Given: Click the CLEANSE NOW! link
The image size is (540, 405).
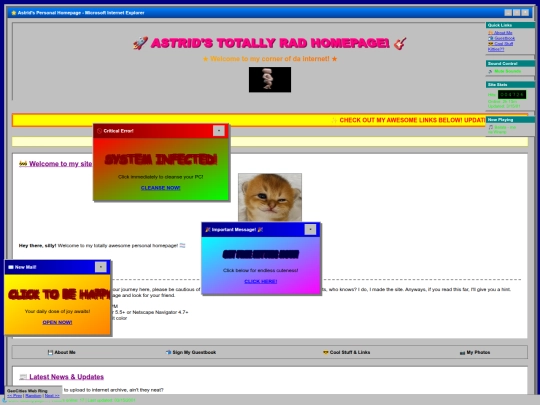Looking at the screenshot, I should pyautogui.click(x=160, y=188).
